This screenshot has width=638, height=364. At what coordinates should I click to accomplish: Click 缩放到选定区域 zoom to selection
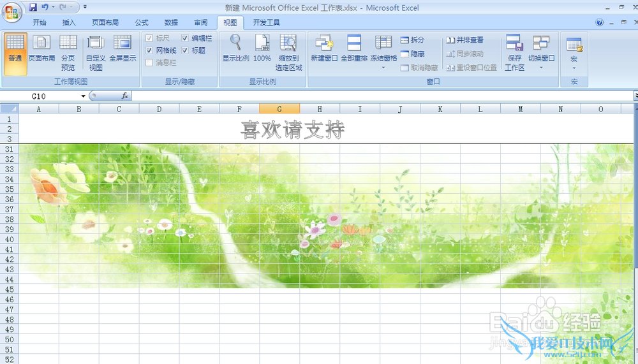288,54
